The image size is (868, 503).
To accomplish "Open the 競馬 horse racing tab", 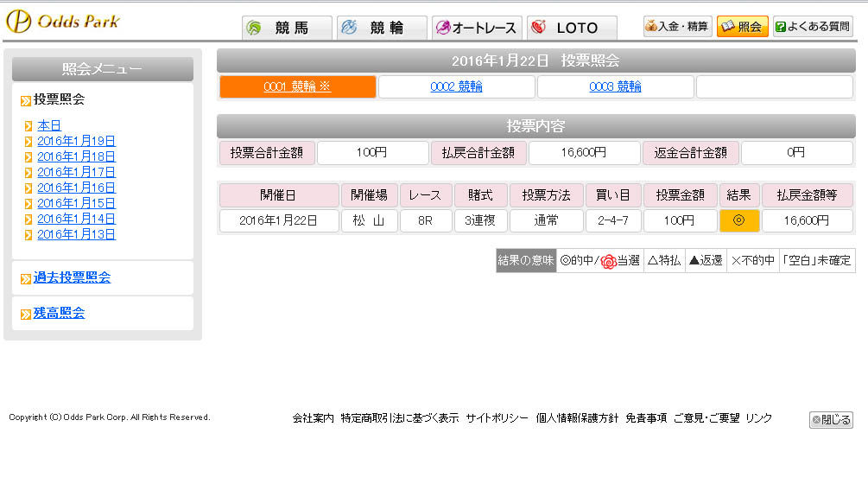I will click(x=287, y=28).
